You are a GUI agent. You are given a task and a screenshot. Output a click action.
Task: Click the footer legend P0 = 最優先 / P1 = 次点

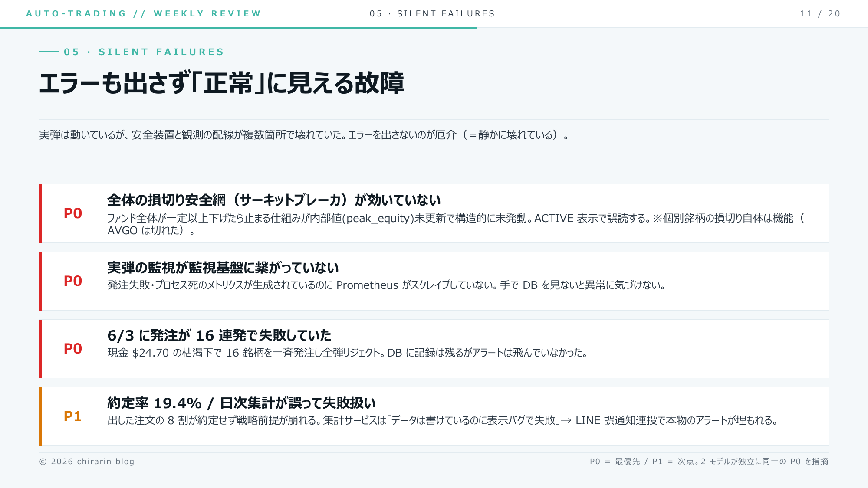709,462
